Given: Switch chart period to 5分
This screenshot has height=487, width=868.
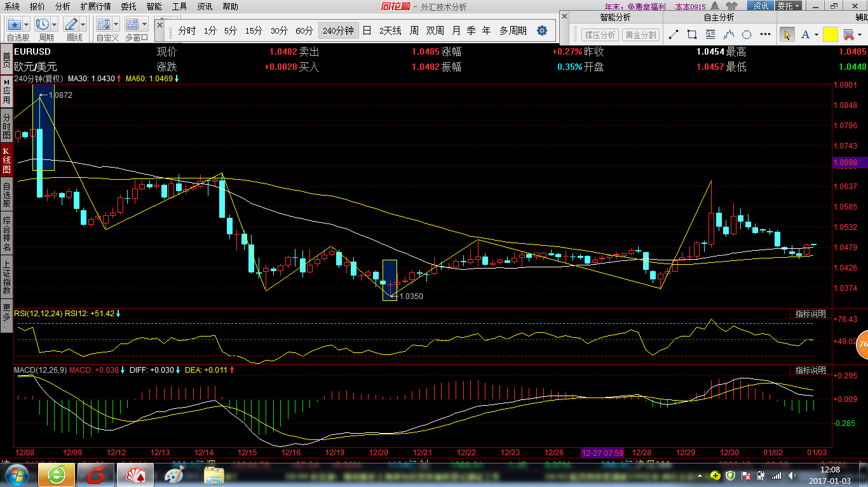Looking at the screenshot, I should 231,30.
